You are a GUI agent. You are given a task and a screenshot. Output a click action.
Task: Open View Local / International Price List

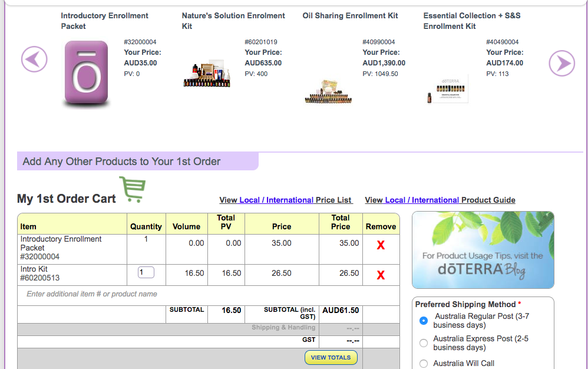pyautogui.click(x=286, y=200)
